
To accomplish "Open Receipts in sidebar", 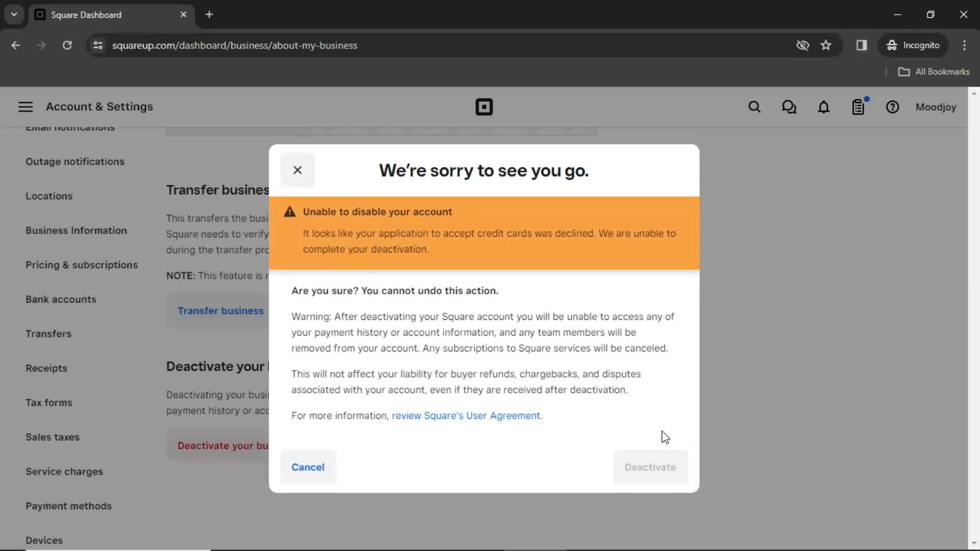I will (x=46, y=368).
